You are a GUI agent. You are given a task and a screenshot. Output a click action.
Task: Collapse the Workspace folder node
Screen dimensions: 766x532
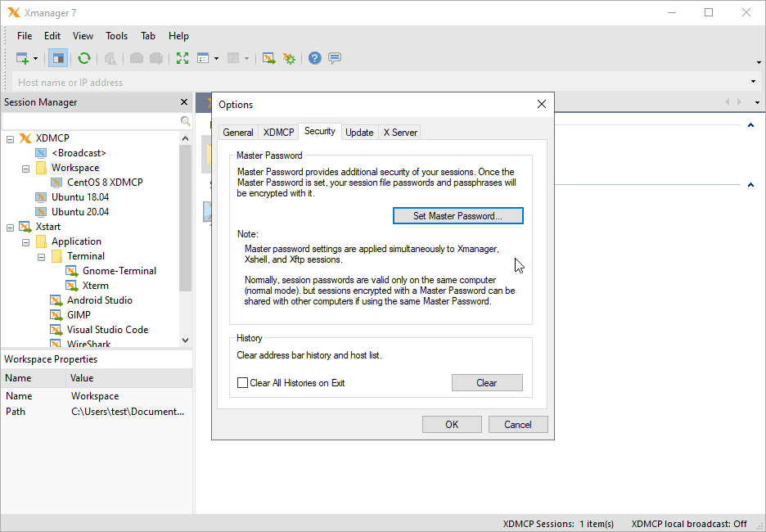click(x=26, y=169)
